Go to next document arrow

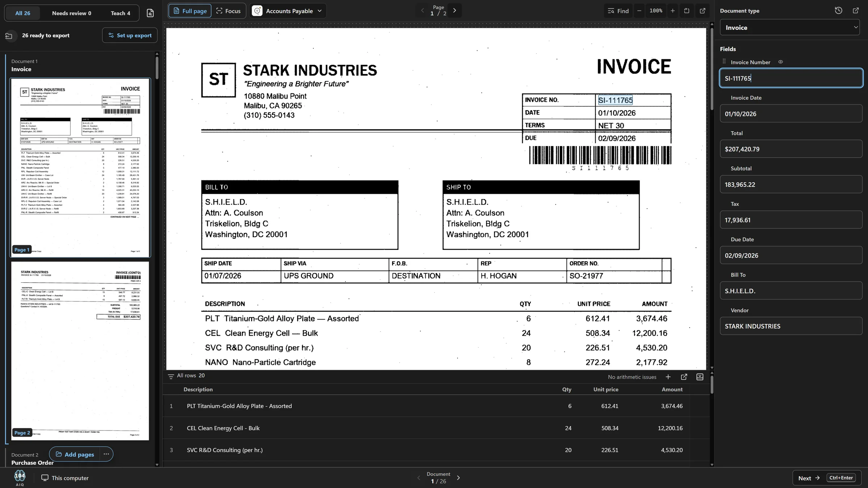458,478
